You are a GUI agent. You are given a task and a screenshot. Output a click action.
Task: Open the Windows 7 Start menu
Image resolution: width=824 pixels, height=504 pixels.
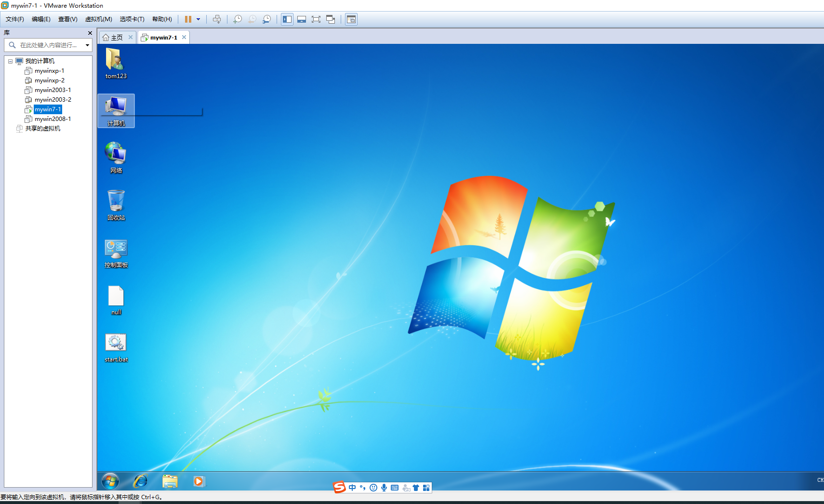tap(110, 481)
